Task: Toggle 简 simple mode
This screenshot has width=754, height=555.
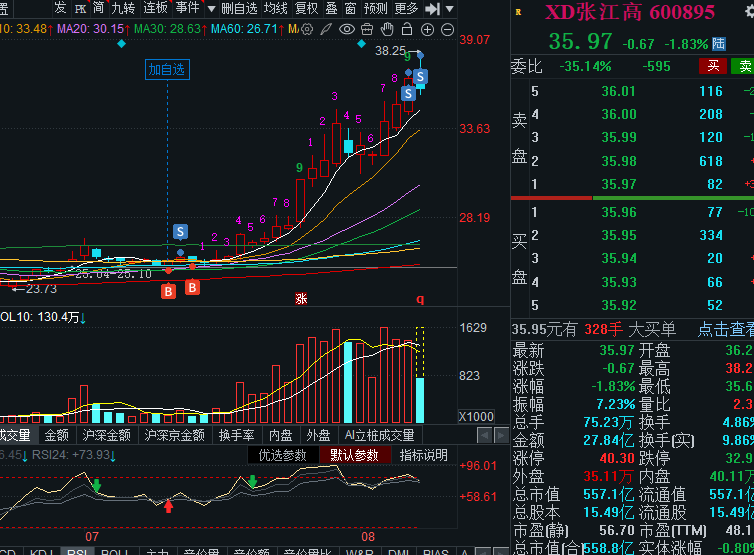Action: point(98,8)
